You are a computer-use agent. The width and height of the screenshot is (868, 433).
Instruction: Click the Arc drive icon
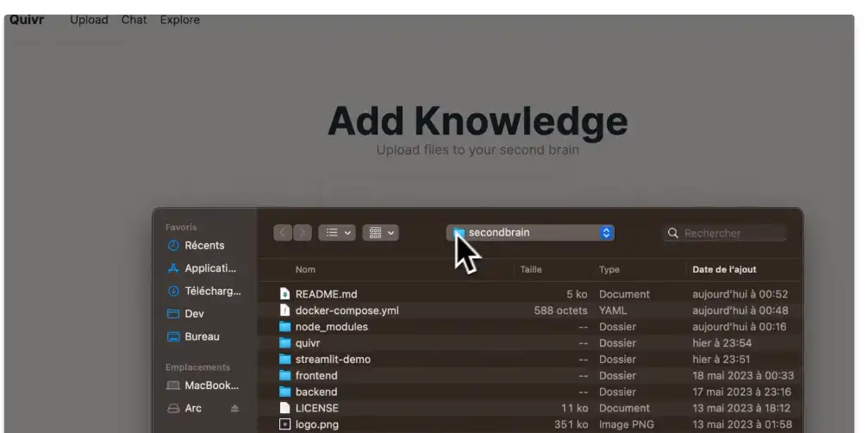173,409
